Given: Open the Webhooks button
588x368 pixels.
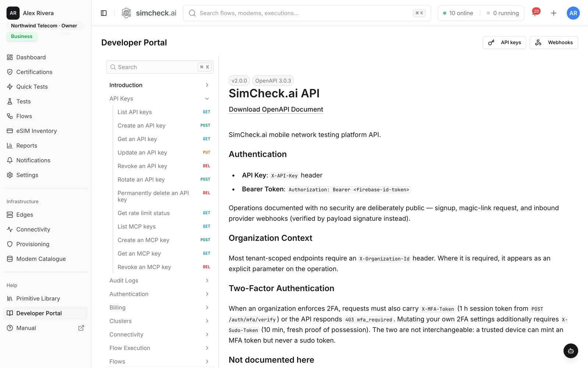Looking at the screenshot, I should point(553,43).
